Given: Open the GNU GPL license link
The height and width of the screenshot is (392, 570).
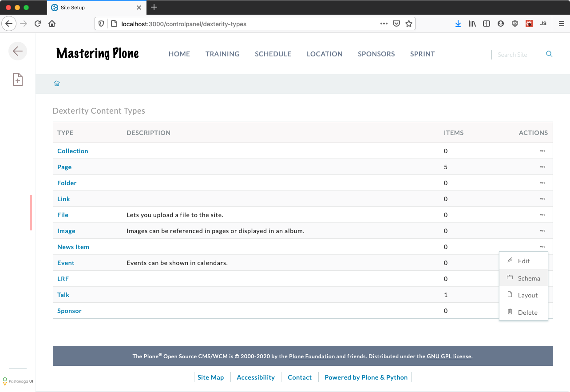Looking at the screenshot, I should [x=449, y=356].
